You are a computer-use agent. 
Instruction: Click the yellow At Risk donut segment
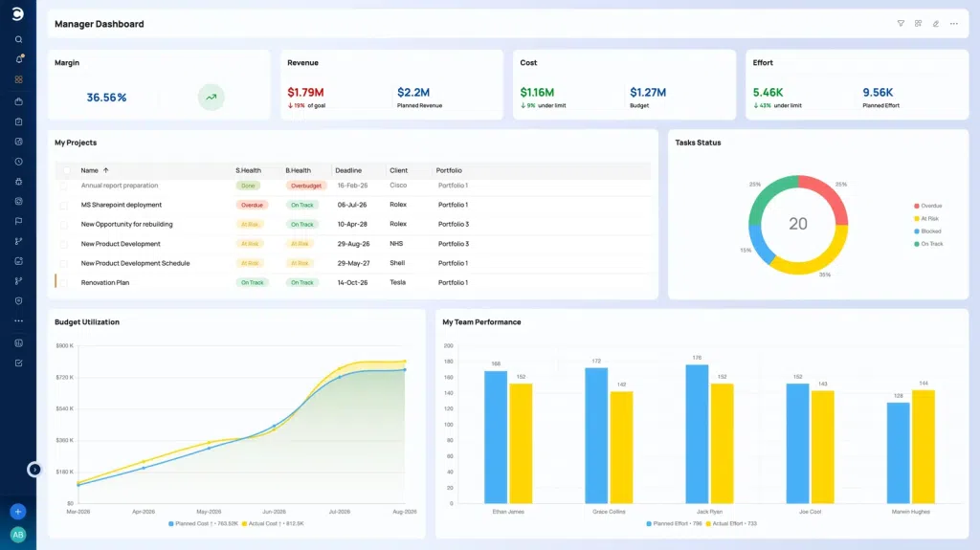click(825, 261)
